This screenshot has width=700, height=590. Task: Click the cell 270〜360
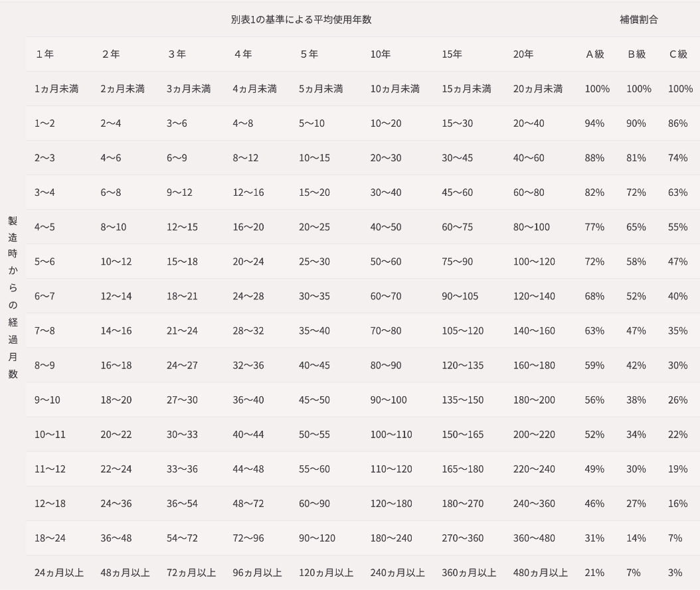(x=462, y=538)
